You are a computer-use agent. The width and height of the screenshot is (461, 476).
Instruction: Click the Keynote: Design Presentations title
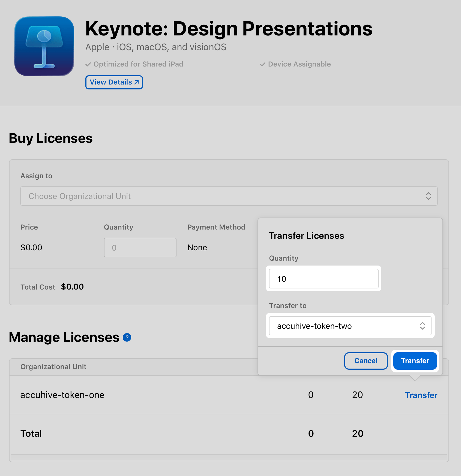(x=229, y=29)
